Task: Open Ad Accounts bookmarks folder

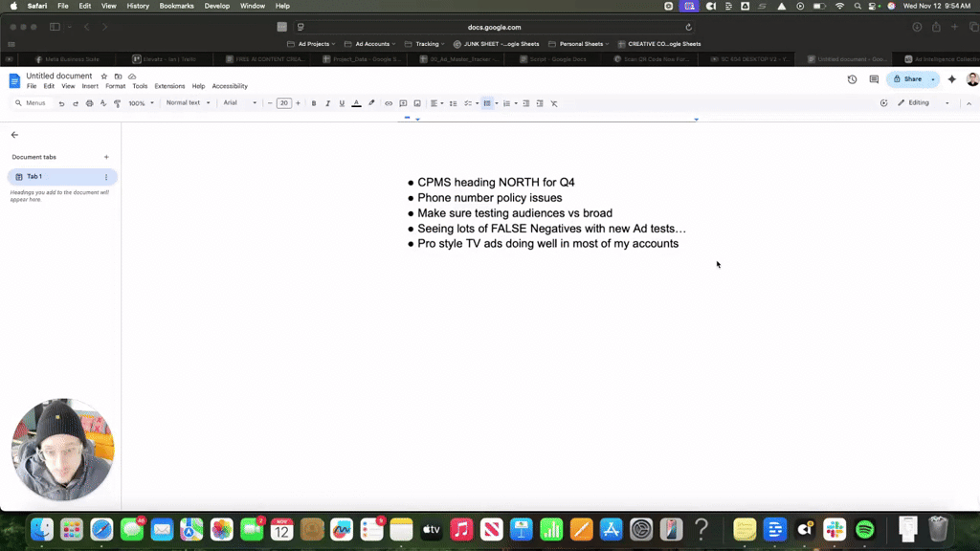Action: pos(370,44)
